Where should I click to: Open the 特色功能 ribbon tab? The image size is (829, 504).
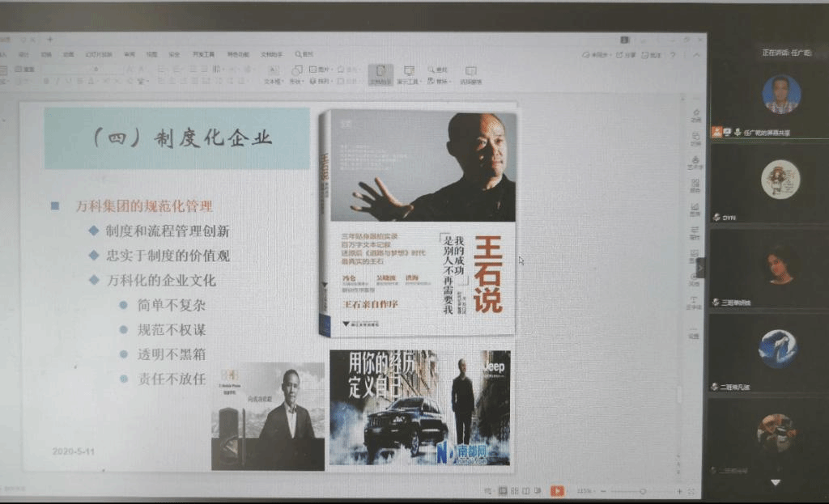238,54
